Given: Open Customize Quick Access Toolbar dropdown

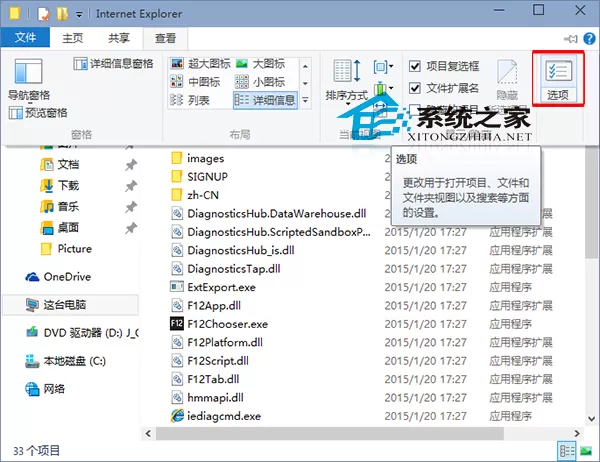Looking at the screenshot, I should 79,15.
